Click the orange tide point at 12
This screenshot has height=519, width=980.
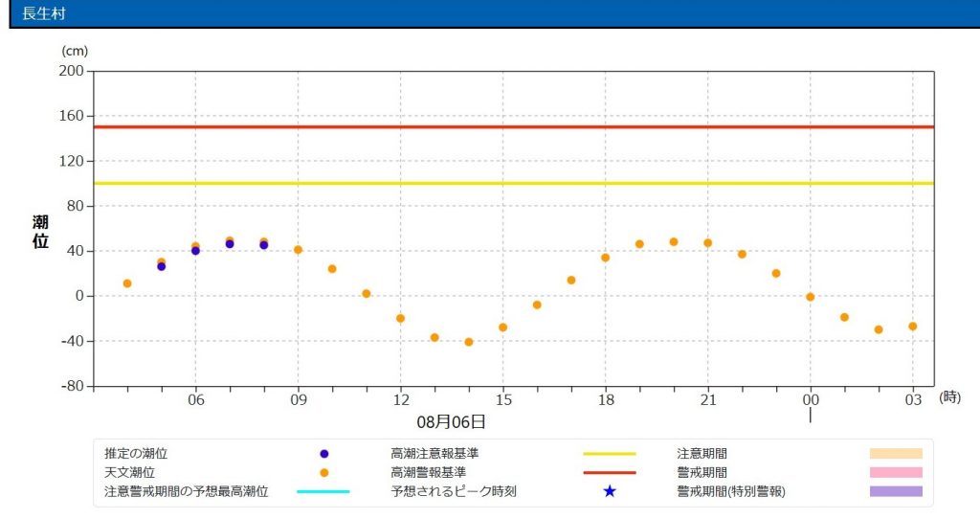pyautogui.click(x=401, y=318)
